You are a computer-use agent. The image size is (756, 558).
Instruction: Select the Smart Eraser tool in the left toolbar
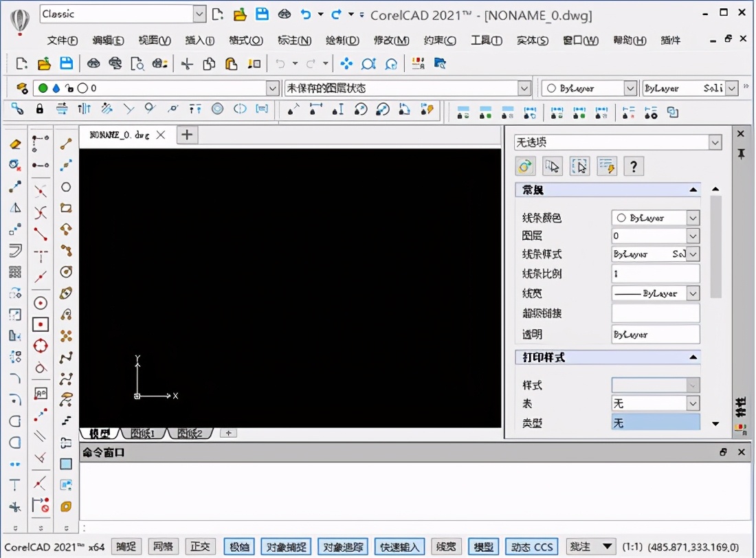point(15,144)
